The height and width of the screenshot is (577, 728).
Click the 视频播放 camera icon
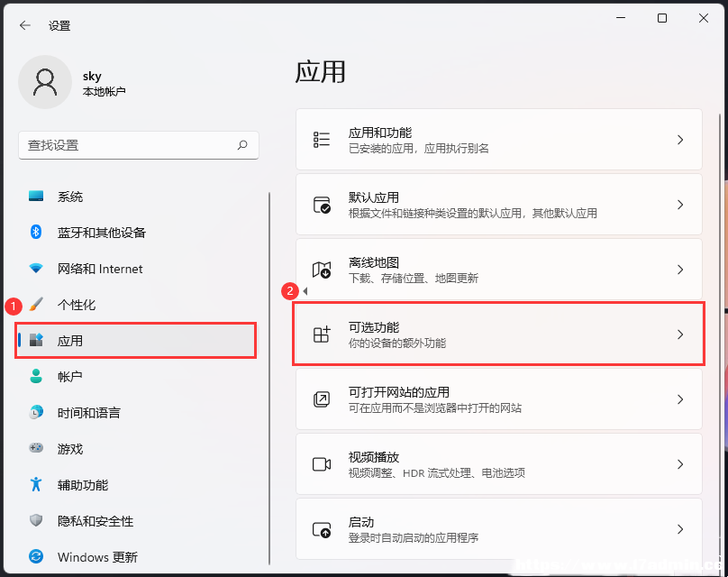click(x=322, y=464)
